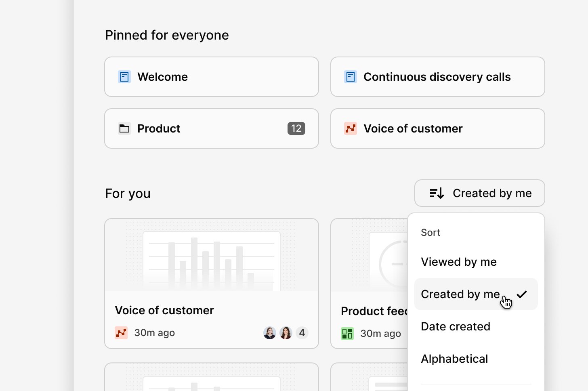Click the first collaborator avatar on Voice of customer card
This screenshot has width=588, height=391.
tap(270, 333)
